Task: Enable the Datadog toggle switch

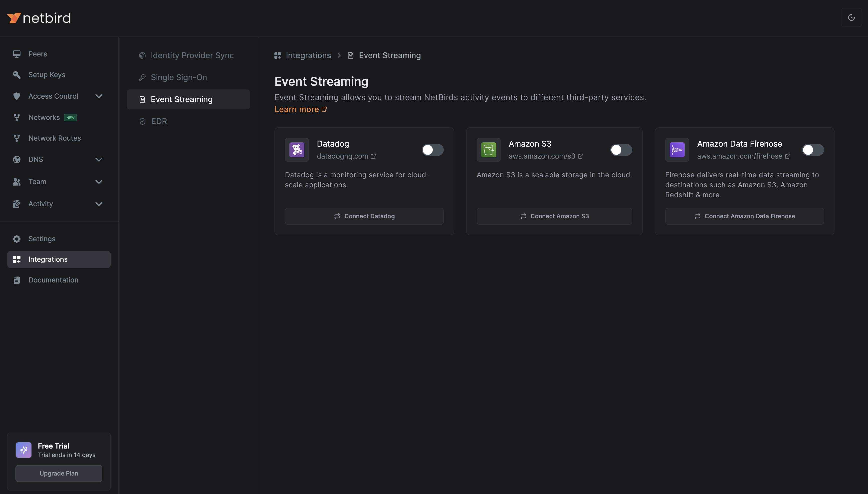Action: coord(433,150)
